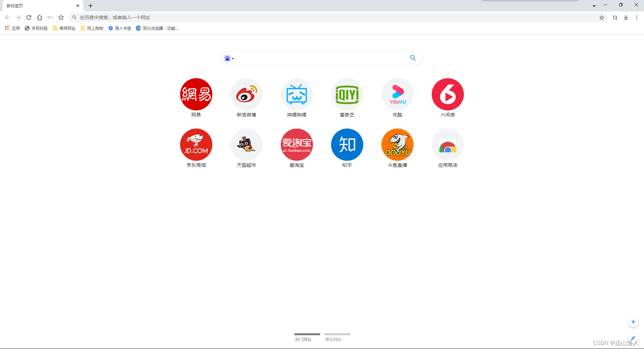
Task: Focus the page search input box
Action: (x=321, y=58)
